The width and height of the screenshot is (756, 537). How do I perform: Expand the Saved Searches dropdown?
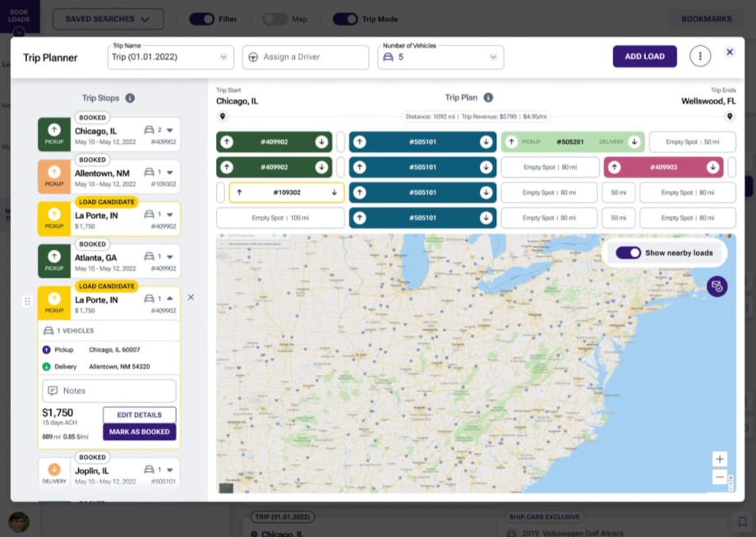[x=108, y=18]
